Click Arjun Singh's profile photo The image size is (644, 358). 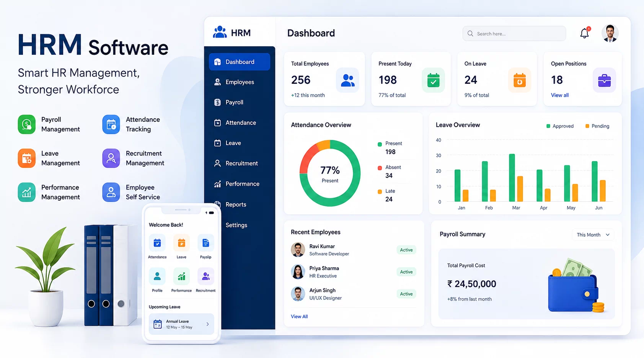click(298, 294)
